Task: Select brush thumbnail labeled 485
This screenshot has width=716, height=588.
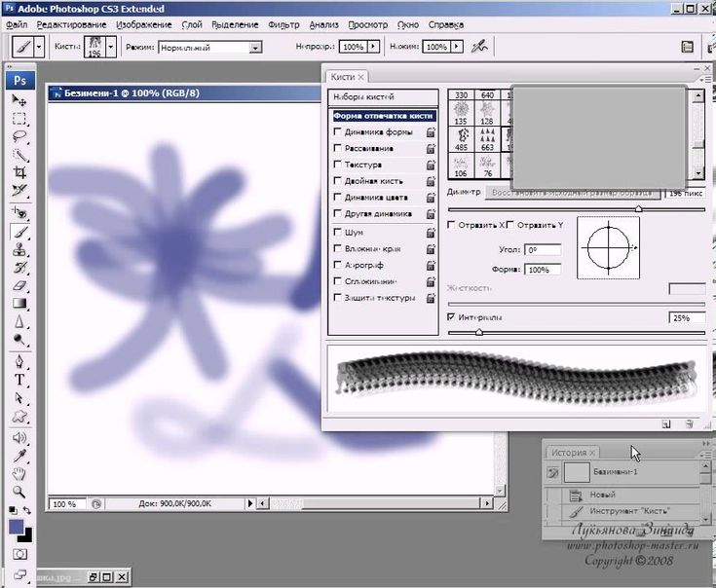Action: [462, 139]
